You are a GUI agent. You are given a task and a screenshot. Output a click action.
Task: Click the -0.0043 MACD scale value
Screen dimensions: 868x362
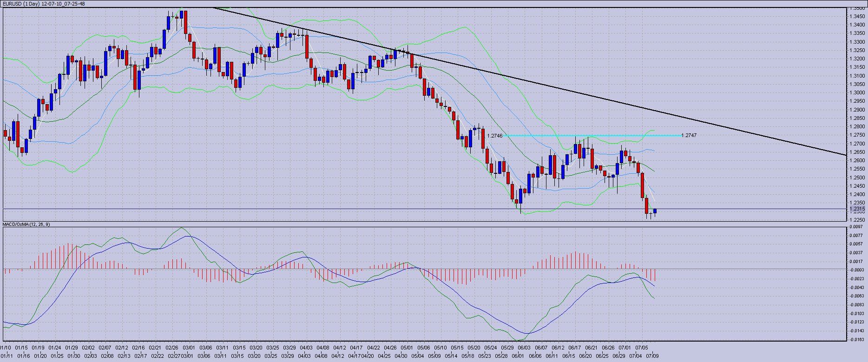(x=856, y=287)
